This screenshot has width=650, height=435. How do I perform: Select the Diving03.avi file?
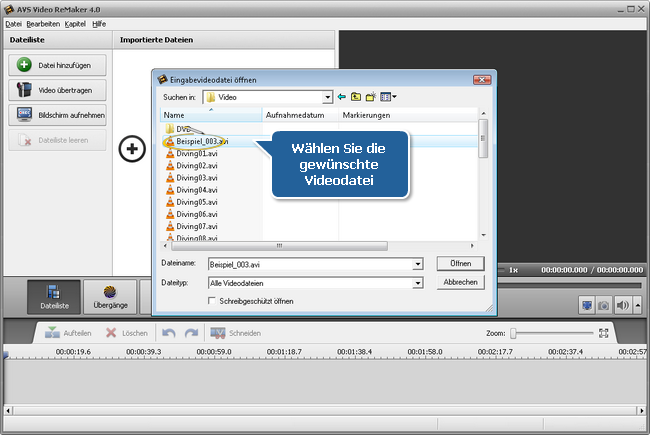[196, 177]
